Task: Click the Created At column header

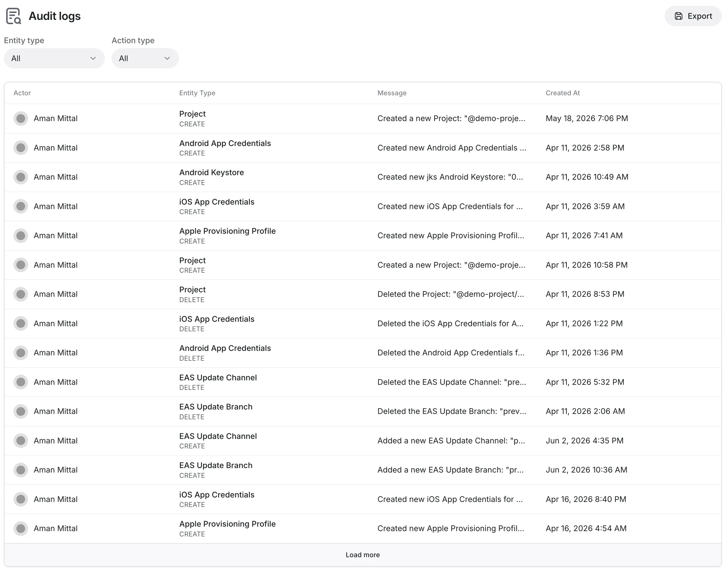Action: (563, 93)
